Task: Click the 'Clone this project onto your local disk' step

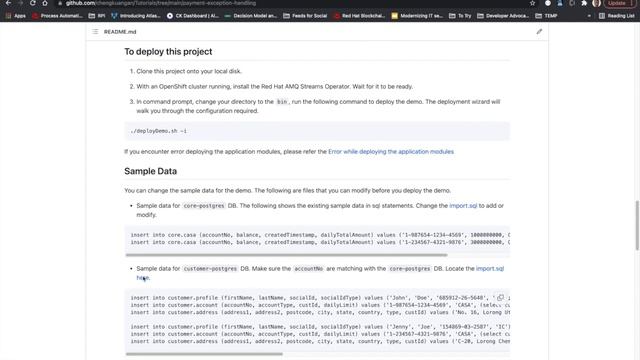Action: (x=189, y=71)
